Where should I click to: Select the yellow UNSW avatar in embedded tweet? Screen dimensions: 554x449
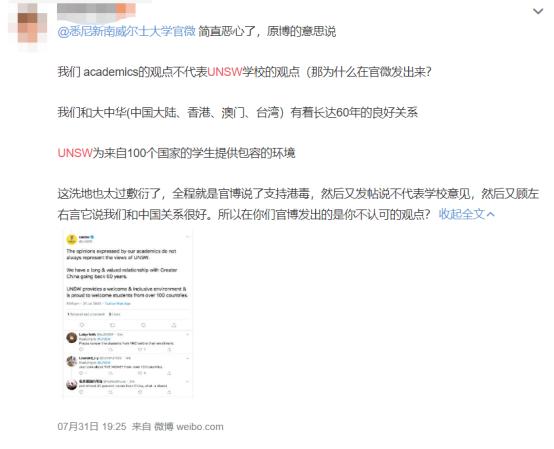[x=71, y=239]
